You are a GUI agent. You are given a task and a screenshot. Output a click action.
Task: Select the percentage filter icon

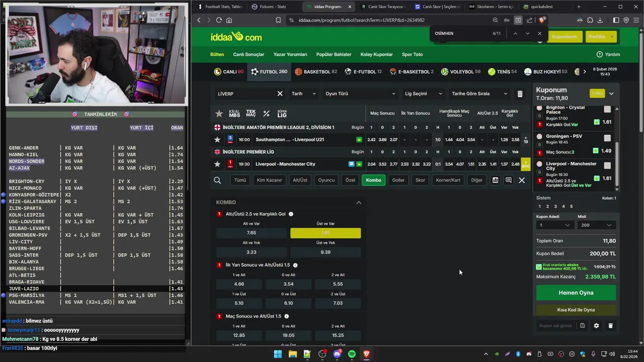[266, 114]
